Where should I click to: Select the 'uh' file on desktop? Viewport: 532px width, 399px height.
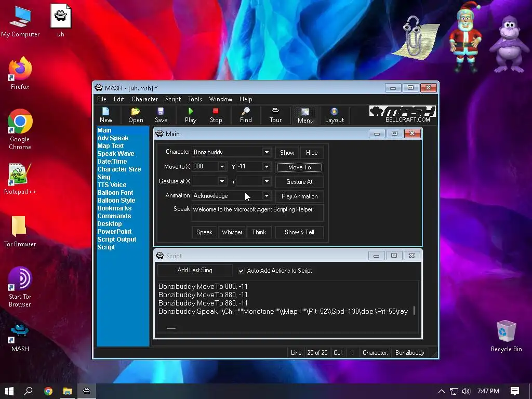(x=61, y=21)
